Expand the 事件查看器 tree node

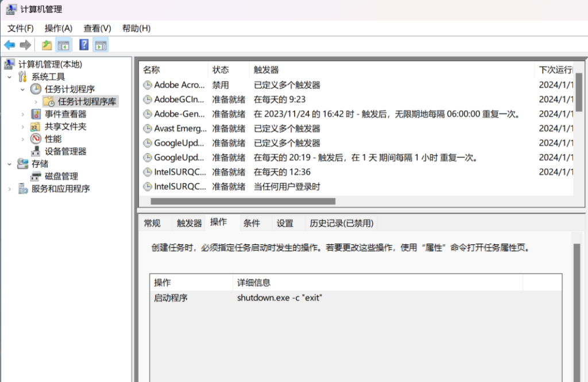(x=23, y=114)
